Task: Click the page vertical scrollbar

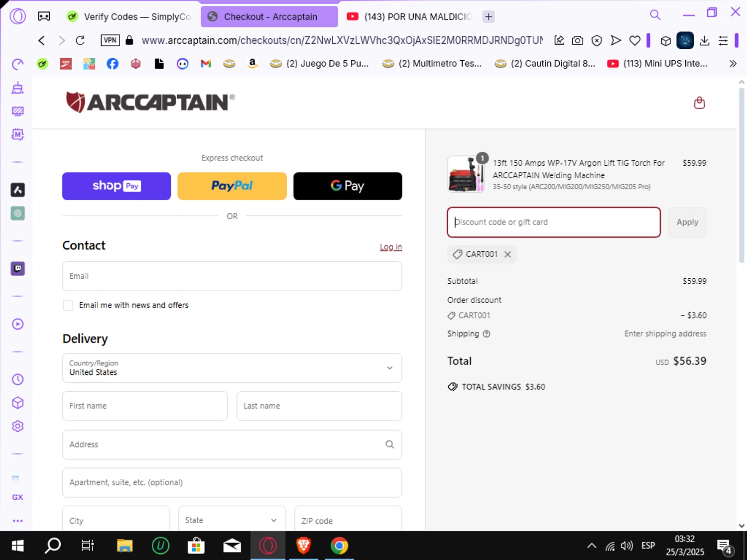Action: 742,174
